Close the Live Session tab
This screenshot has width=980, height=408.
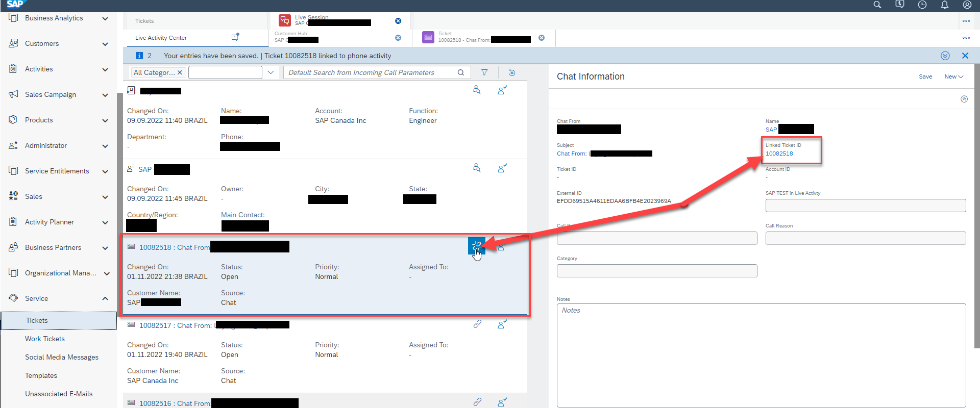[x=398, y=21]
